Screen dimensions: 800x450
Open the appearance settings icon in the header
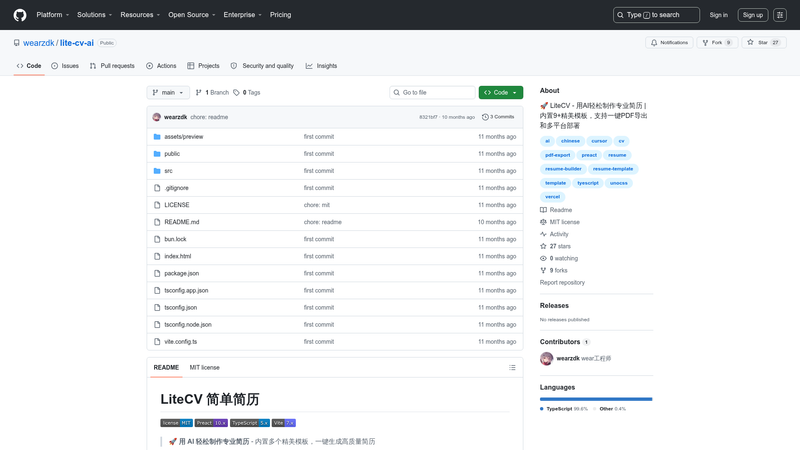tap(780, 15)
